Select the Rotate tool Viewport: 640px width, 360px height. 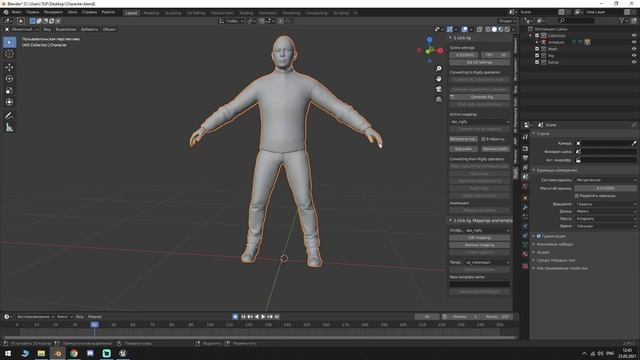(9, 79)
